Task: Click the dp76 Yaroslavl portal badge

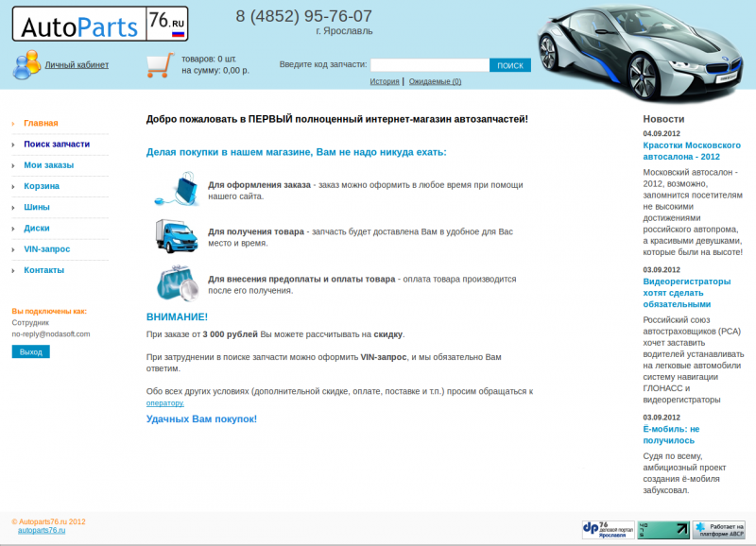Action: point(608,529)
